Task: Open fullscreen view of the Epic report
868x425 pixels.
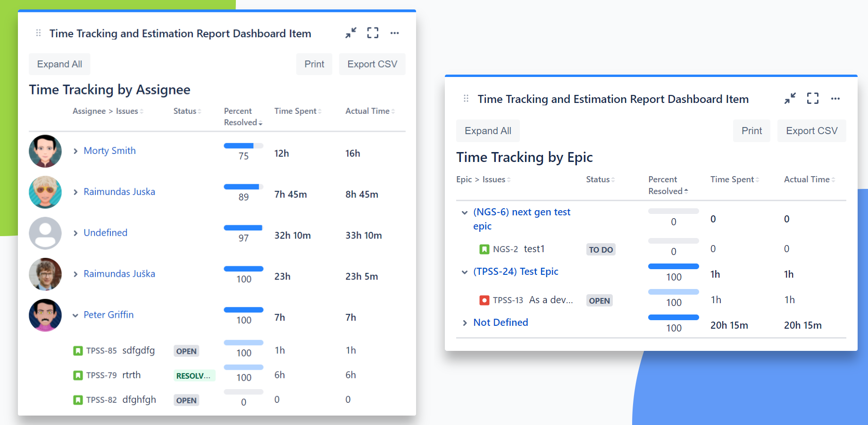Action: [x=812, y=98]
